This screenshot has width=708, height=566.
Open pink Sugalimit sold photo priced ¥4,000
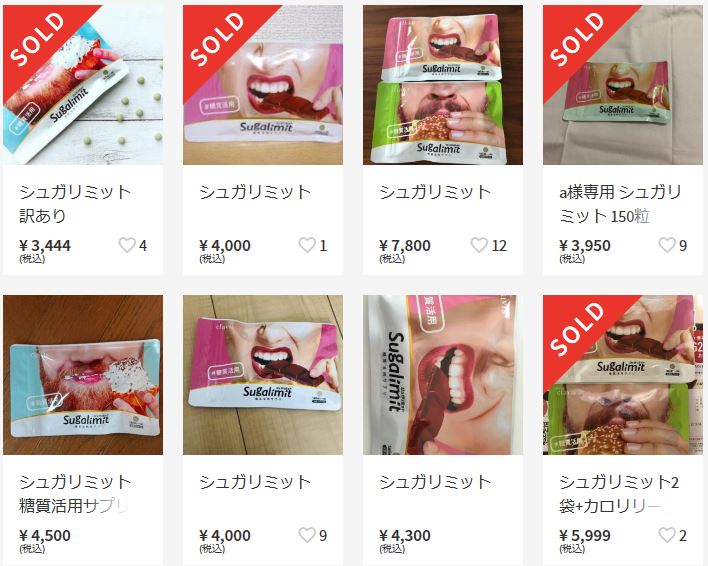tap(263, 85)
